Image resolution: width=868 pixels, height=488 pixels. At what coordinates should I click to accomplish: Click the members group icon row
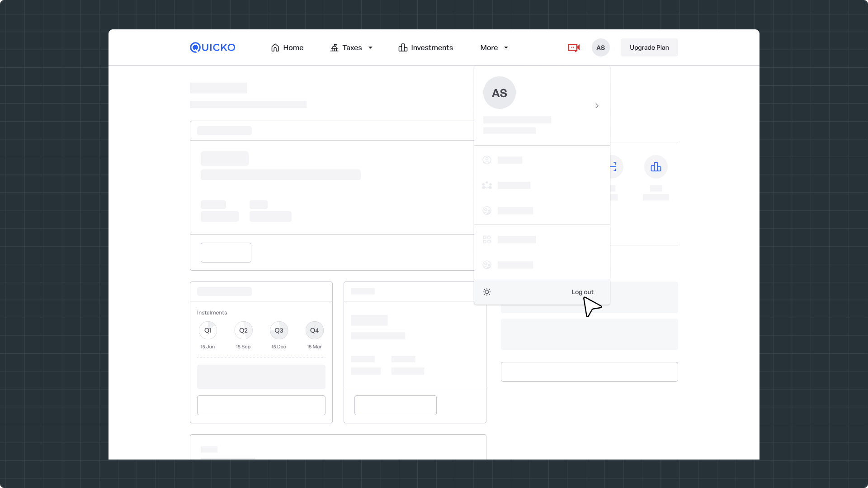click(x=542, y=185)
